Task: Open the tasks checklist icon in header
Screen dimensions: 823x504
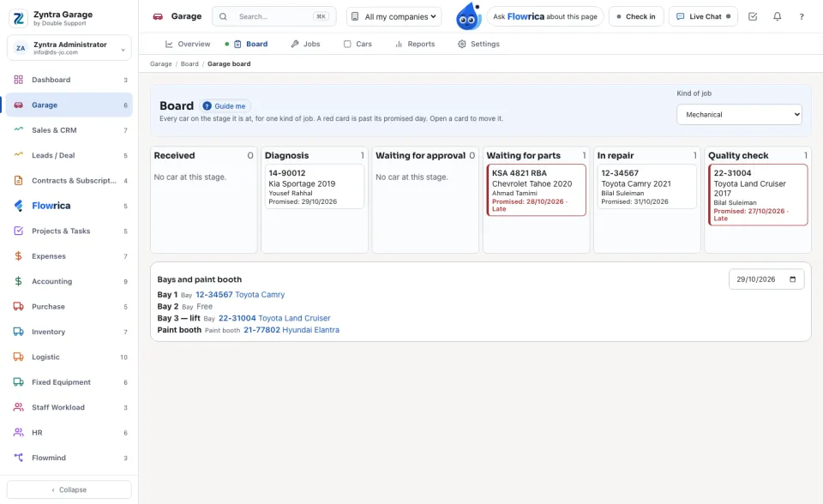Action: pyautogui.click(x=753, y=16)
